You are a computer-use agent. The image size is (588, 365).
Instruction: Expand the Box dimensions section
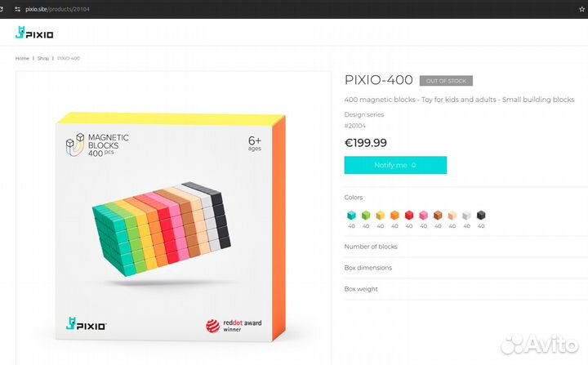click(x=465, y=268)
